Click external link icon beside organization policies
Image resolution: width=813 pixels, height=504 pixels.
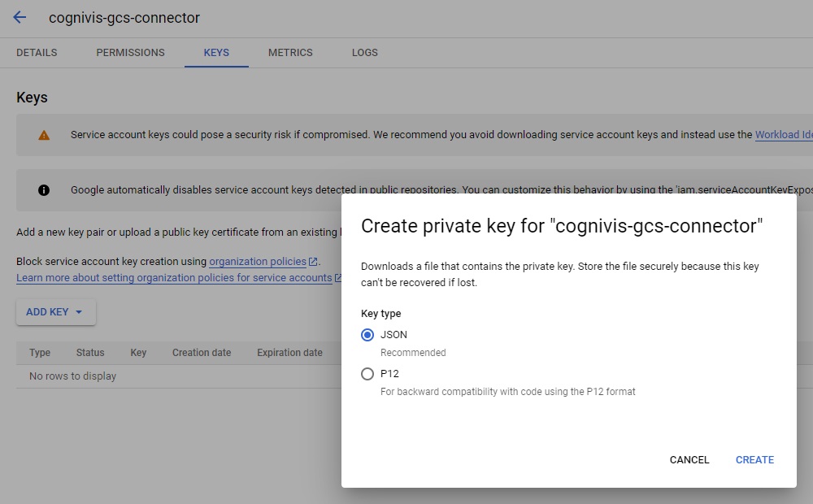[x=314, y=262]
